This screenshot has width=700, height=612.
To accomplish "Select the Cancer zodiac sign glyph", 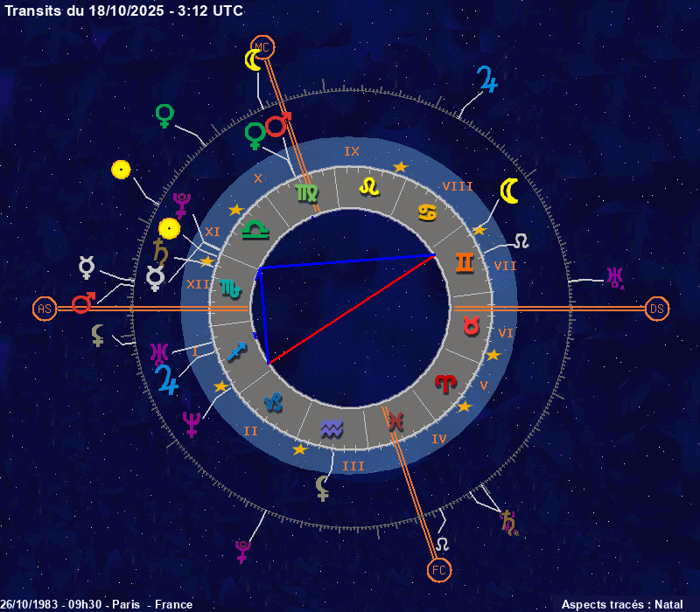I will click(427, 212).
